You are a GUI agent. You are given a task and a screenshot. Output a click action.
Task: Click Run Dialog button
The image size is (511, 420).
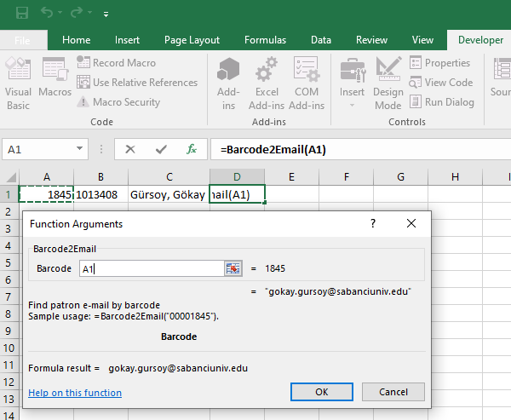pyautogui.click(x=441, y=101)
